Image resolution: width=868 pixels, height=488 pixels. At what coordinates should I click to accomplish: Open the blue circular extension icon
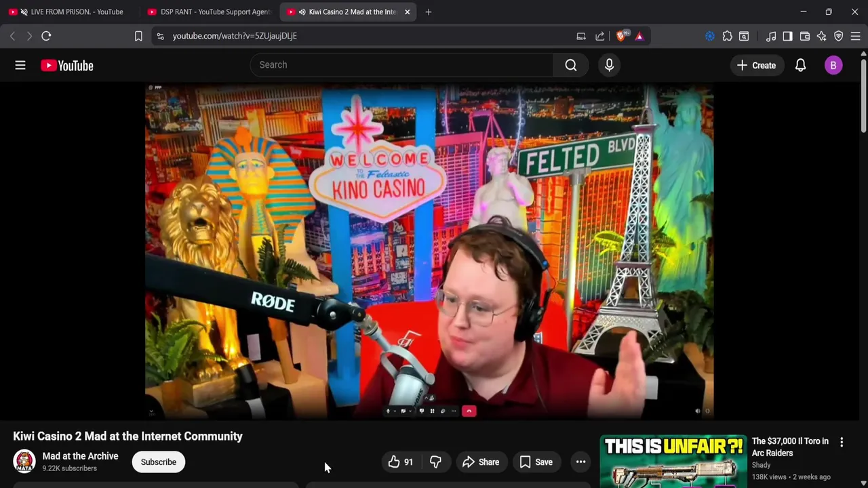710,36
